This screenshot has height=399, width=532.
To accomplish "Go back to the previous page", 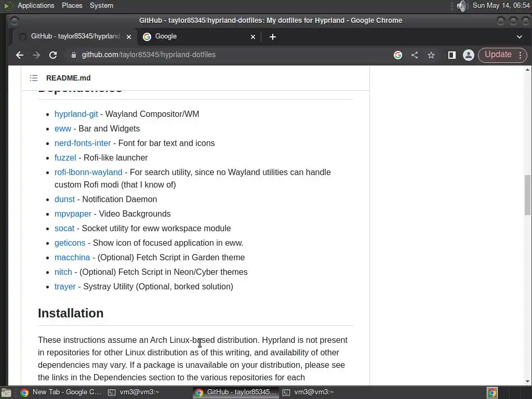I will [19, 55].
